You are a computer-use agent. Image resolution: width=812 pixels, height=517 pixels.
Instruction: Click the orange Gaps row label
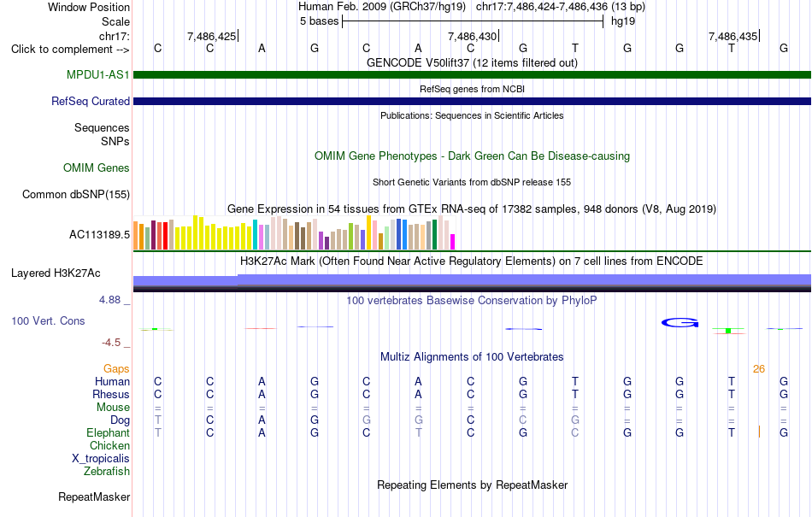click(116, 368)
